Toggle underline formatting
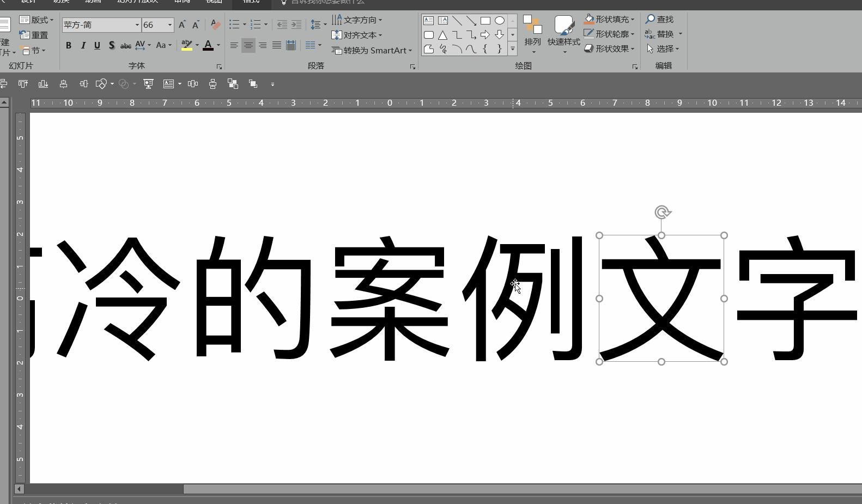This screenshot has width=862, height=504. click(97, 45)
